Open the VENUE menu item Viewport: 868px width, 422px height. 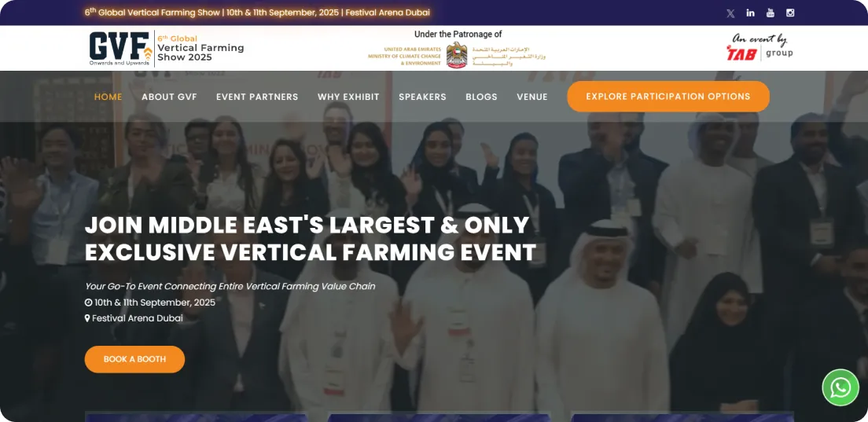click(532, 97)
